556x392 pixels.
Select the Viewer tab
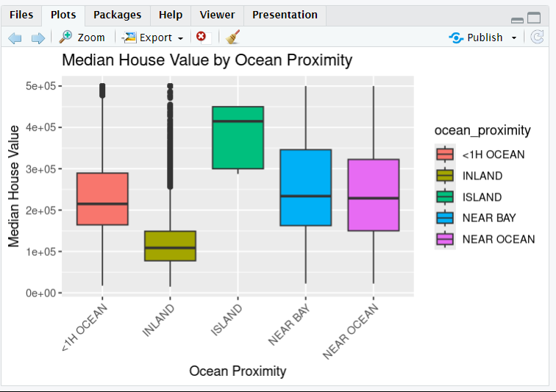217,15
